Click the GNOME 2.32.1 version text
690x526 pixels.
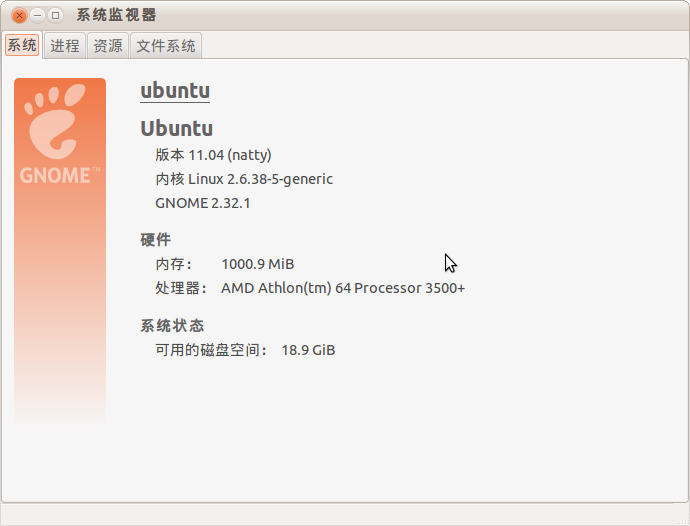(x=203, y=203)
